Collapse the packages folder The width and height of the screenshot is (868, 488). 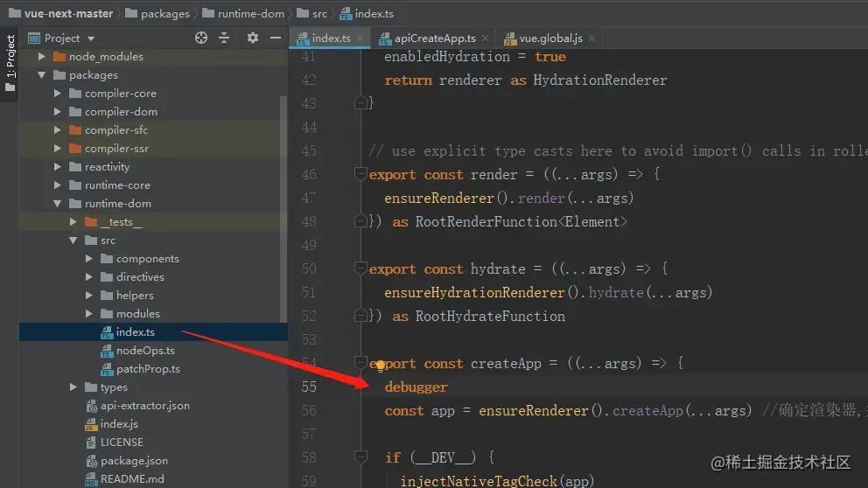pyautogui.click(x=41, y=74)
